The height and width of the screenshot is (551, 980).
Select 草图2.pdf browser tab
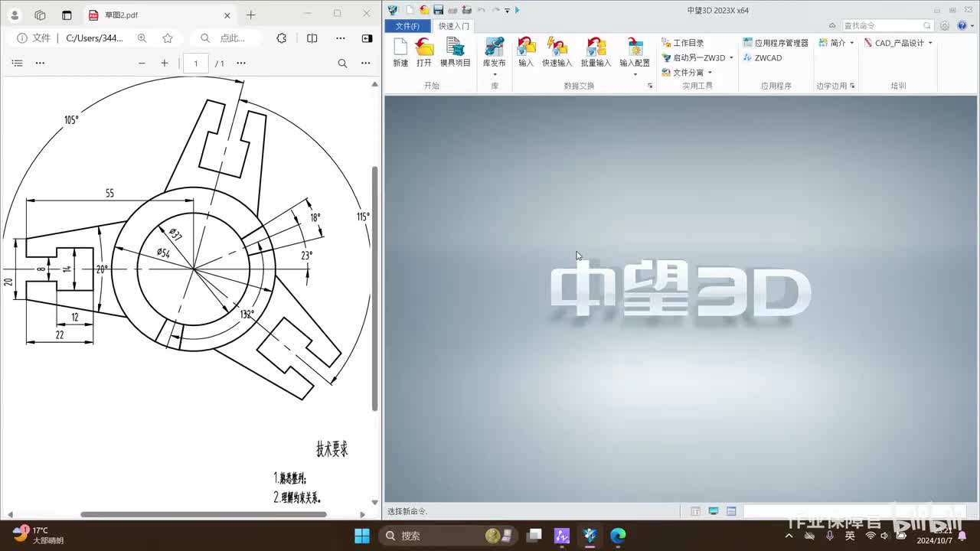(x=158, y=15)
